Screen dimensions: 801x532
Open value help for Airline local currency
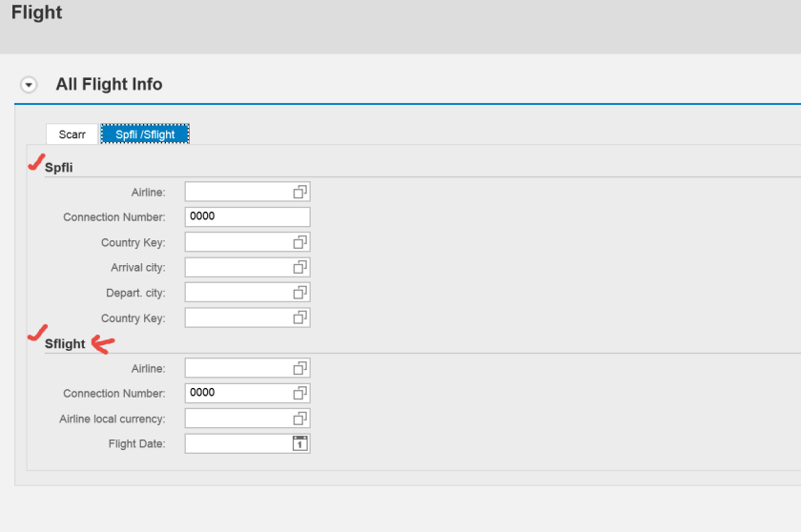(299, 419)
